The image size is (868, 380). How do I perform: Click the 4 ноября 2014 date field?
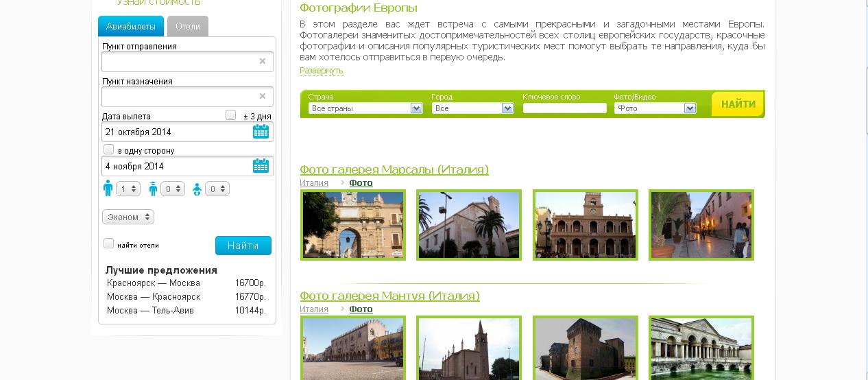187,166
